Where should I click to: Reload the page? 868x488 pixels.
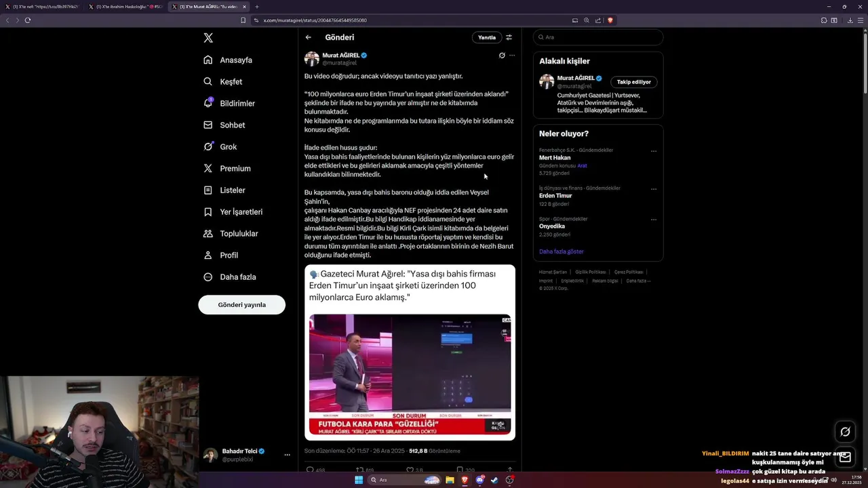(28, 20)
